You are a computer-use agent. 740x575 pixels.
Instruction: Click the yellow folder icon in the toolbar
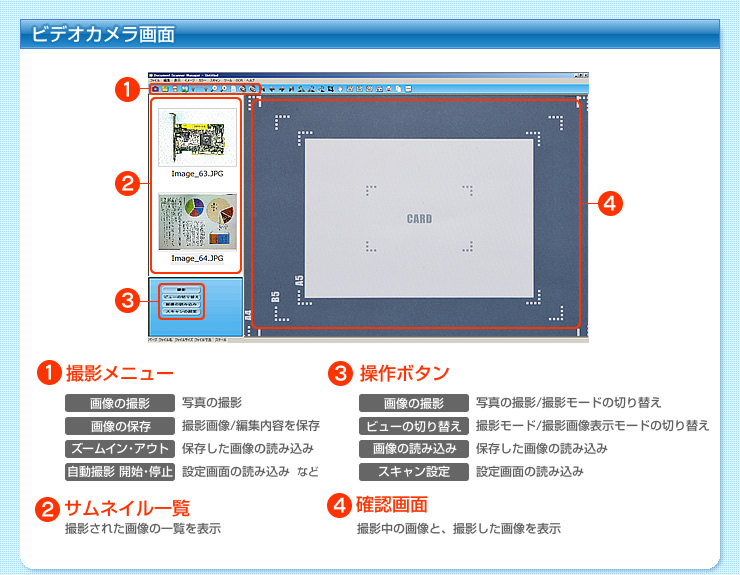coord(165,89)
